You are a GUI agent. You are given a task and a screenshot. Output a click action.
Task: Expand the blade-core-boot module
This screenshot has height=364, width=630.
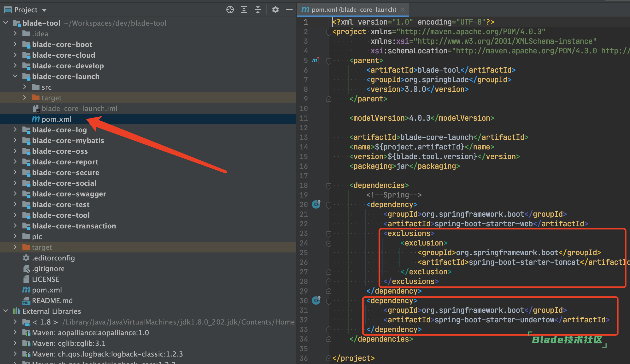15,44
